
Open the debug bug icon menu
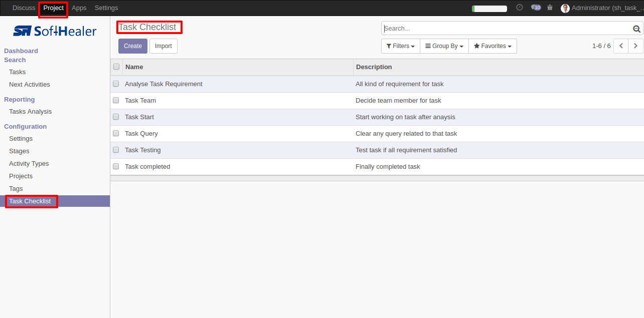click(550, 8)
